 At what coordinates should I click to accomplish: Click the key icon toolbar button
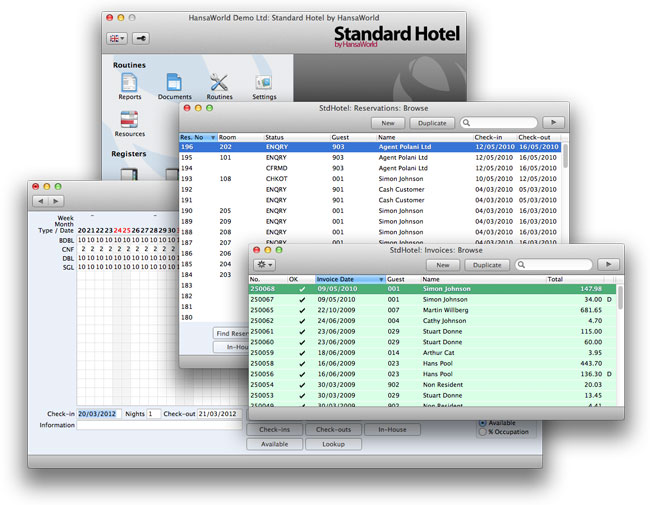[x=141, y=39]
